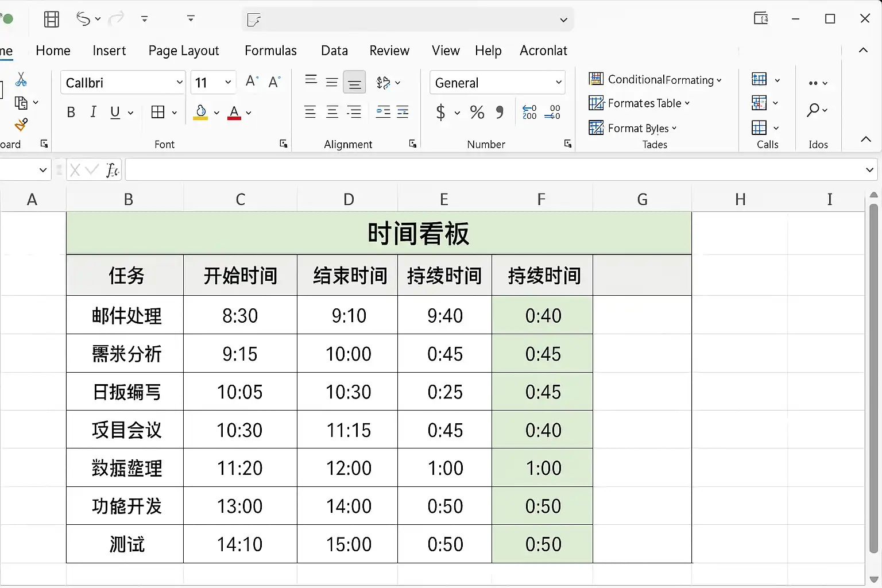Screen dimensions: 882x588
Task: Open the font name dropdown
Action: pyautogui.click(x=179, y=83)
